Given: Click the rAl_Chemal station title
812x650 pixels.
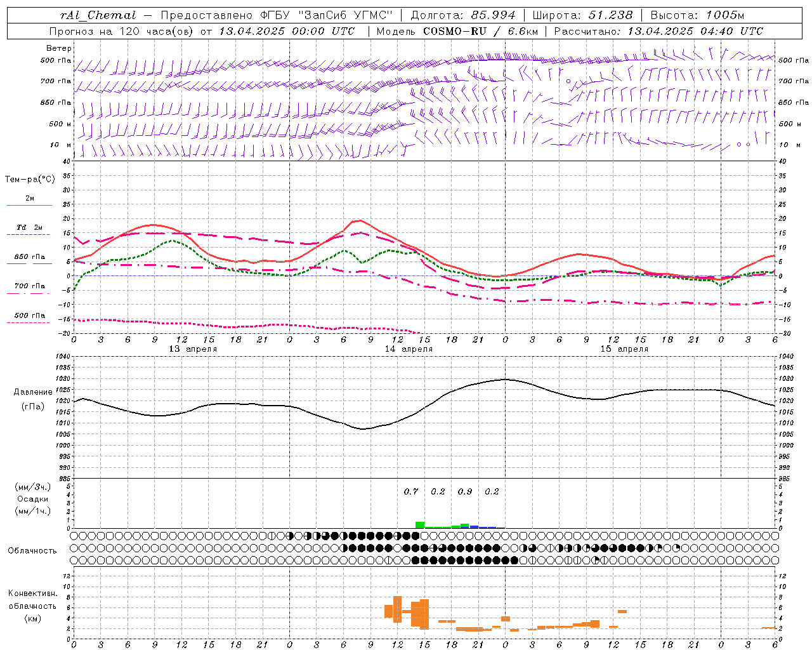Looking at the screenshot, I should point(98,15).
